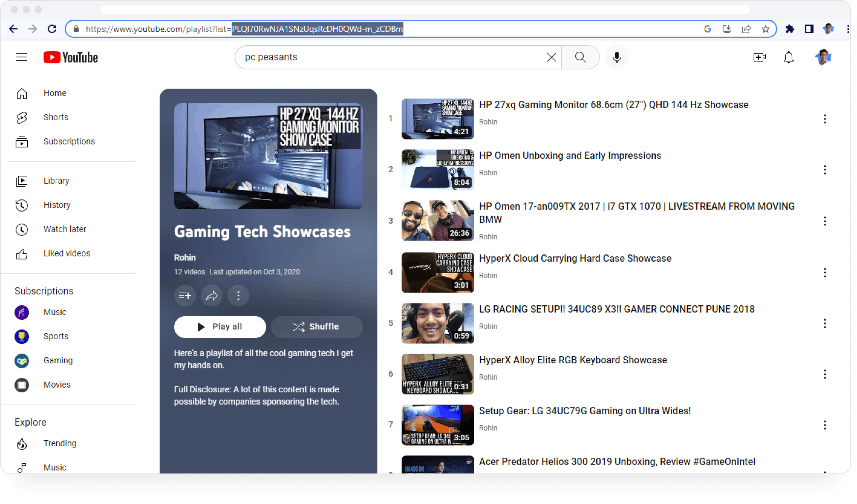857x504 pixels.
Task: Click the Shorts icon in sidebar
Action: 22,117
